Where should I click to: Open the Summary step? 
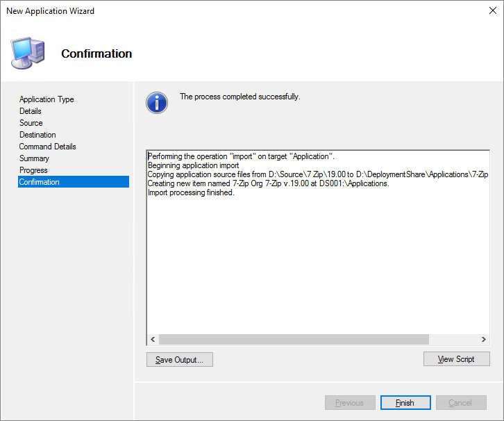34,158
